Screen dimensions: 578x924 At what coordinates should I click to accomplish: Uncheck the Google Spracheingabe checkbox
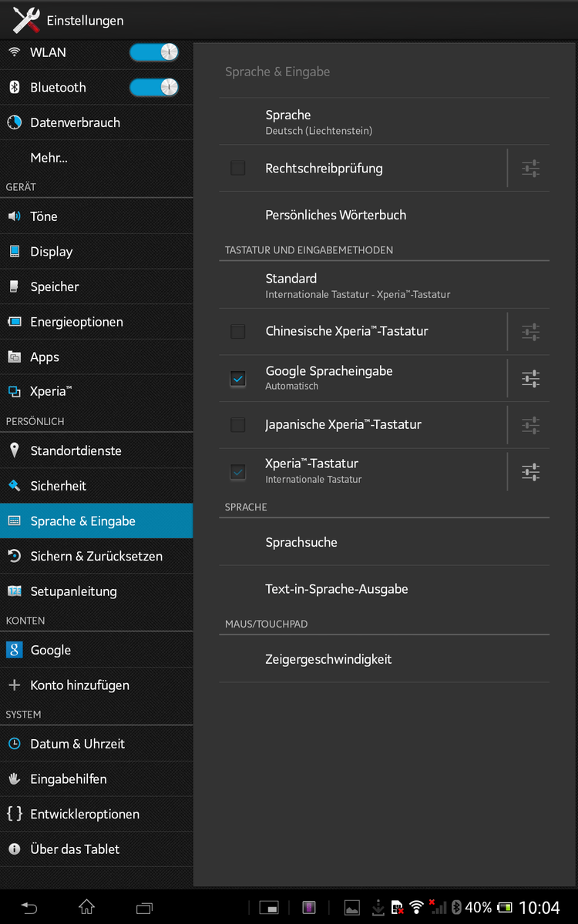click(238, 378)
